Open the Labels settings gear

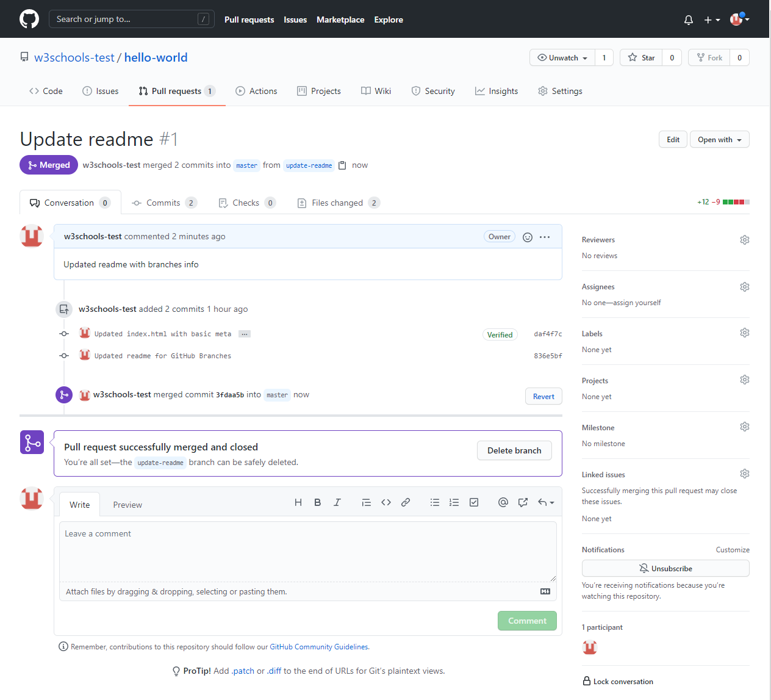744,333
